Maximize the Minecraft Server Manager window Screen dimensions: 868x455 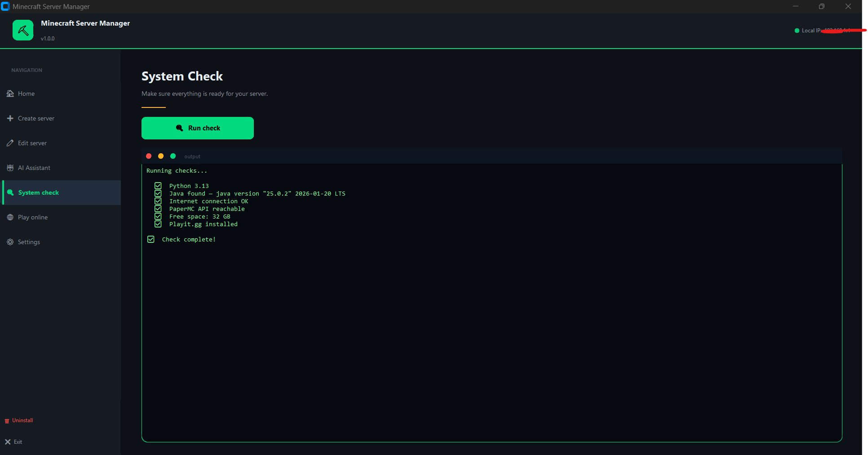click(x=821, y=6)
